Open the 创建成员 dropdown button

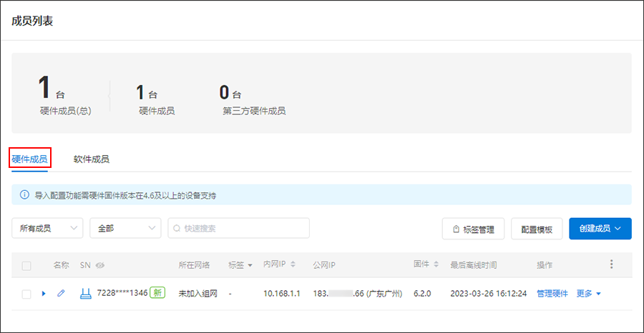tap(600, 229)
